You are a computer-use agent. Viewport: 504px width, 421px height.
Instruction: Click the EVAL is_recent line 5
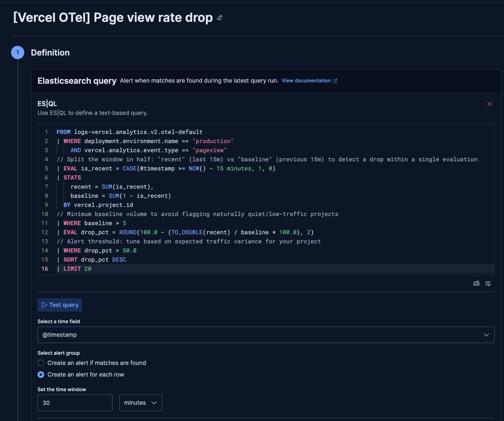(x=166, y=169)
